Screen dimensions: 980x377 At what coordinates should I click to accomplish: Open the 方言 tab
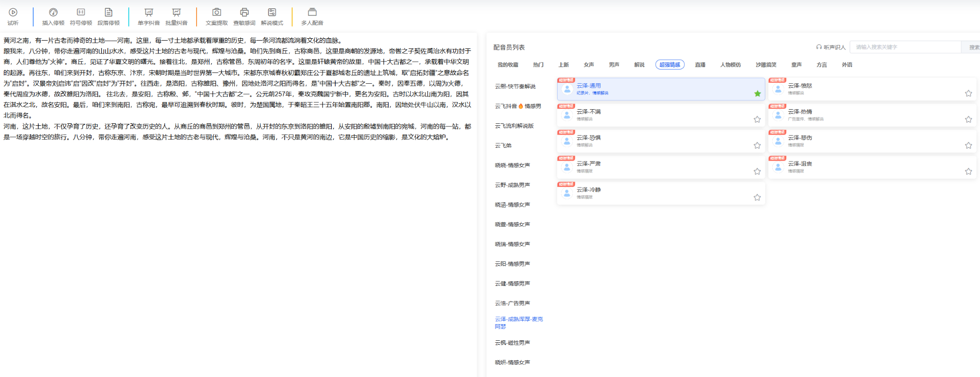tap(822, 65)
